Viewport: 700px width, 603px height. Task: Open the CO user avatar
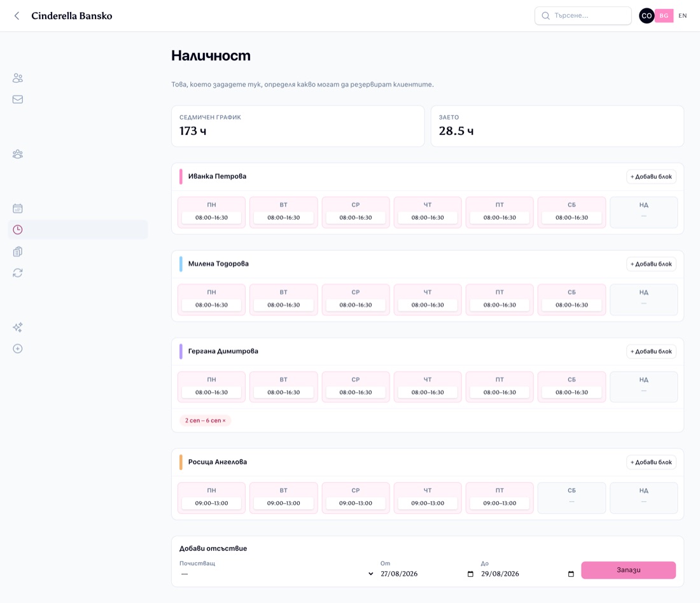(647, 16)
